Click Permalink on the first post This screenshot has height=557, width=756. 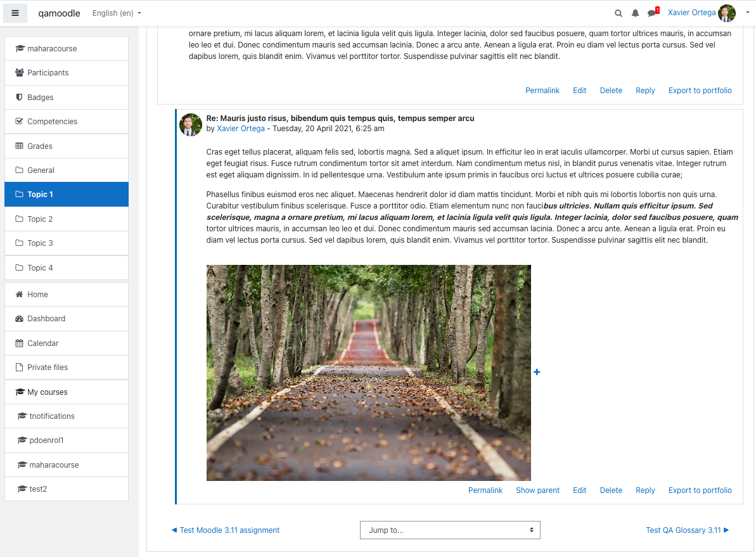pos(542,90)
